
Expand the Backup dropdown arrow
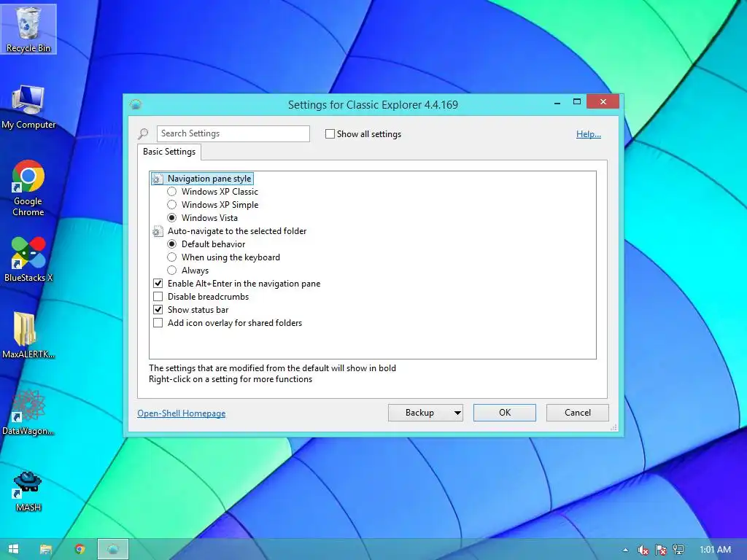pyautogui.click(x=457, y=413)
